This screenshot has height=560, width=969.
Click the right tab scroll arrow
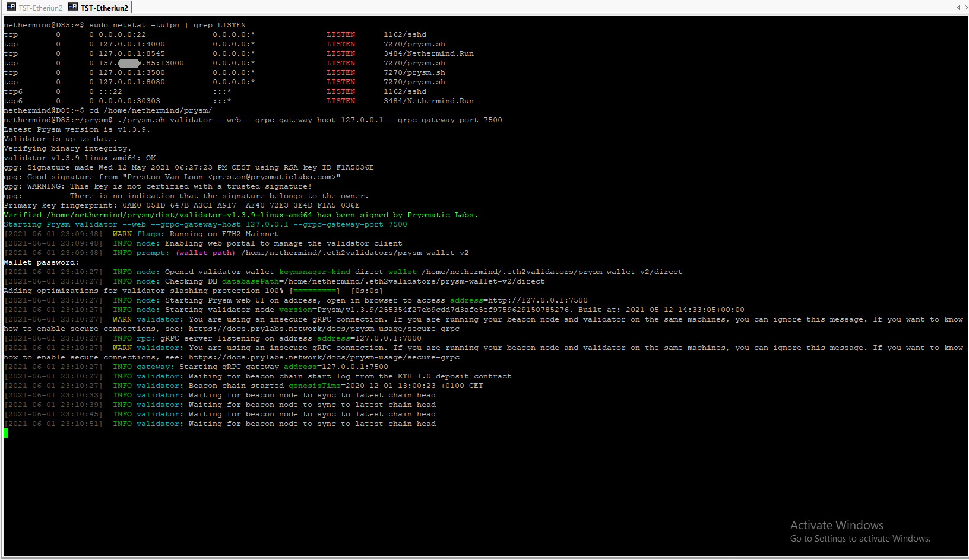pos(965,8)
